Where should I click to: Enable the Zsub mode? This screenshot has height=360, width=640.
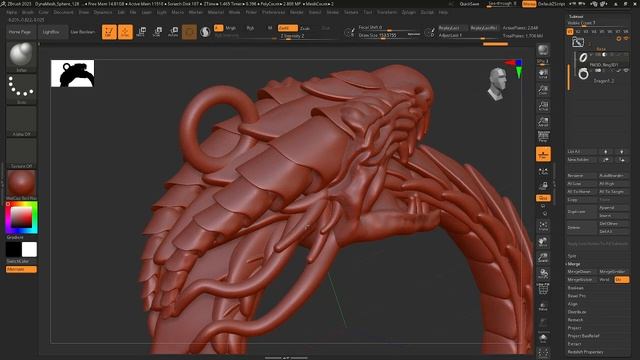pyautogui.click(x=305, y=29)
